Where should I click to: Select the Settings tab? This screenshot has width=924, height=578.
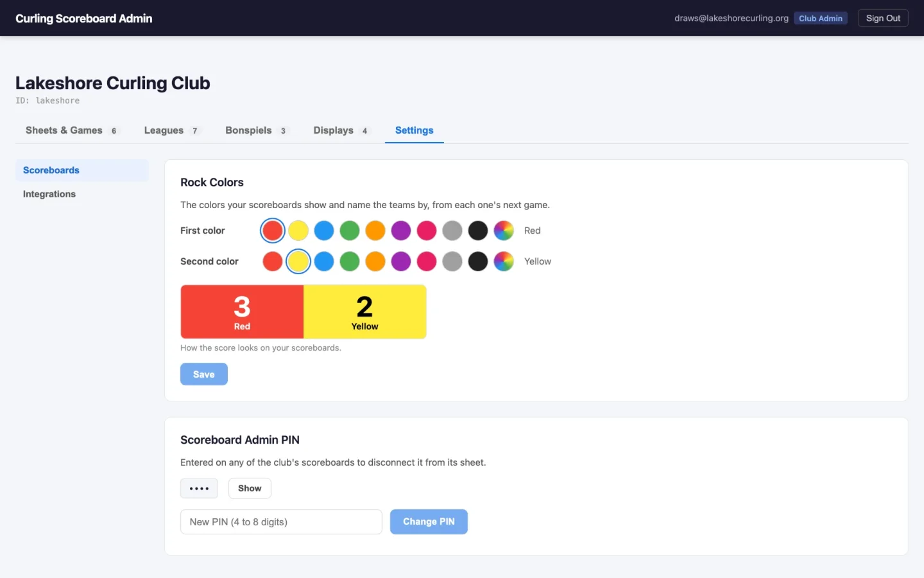[x=415, y=130]
